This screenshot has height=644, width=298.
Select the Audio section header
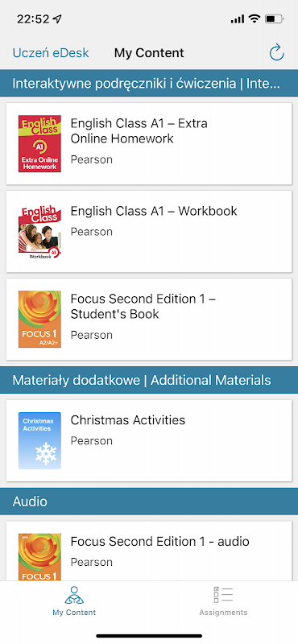click(x=149, y=502)
